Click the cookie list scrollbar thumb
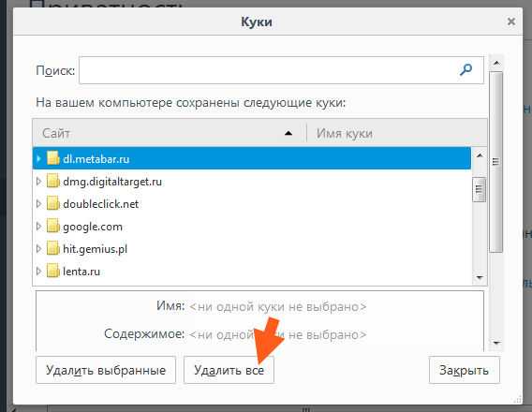The width and height of the screenshot is (532, 412). click(x=479, y=189)
